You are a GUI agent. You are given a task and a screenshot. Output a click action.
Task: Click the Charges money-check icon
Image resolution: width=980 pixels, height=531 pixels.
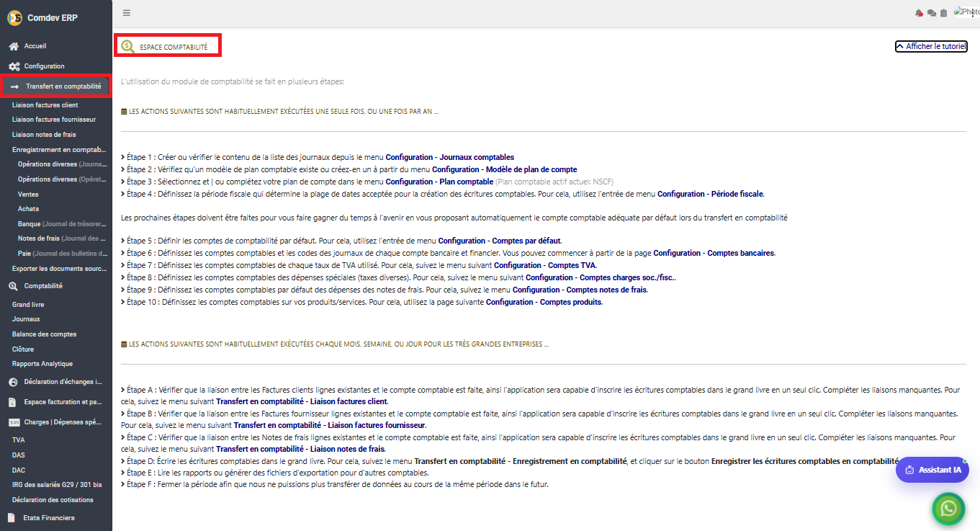[14, 422]
